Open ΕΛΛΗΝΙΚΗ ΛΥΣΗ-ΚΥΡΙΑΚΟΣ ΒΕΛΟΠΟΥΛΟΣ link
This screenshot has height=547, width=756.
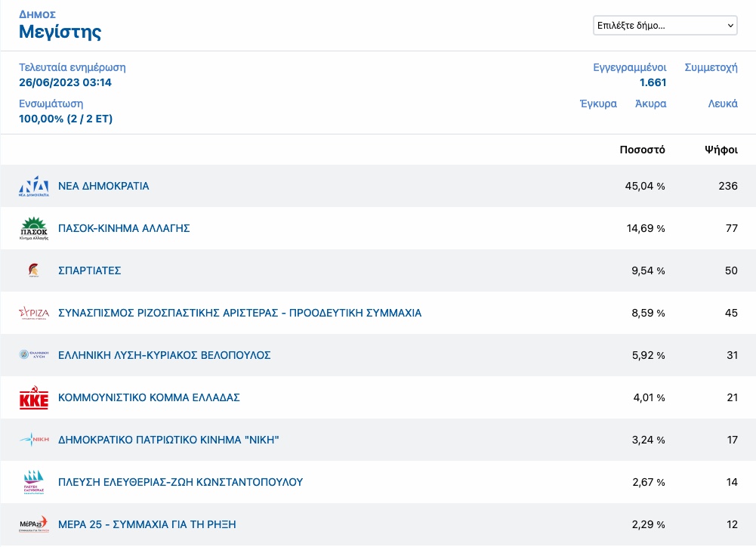tap(165, 356)
